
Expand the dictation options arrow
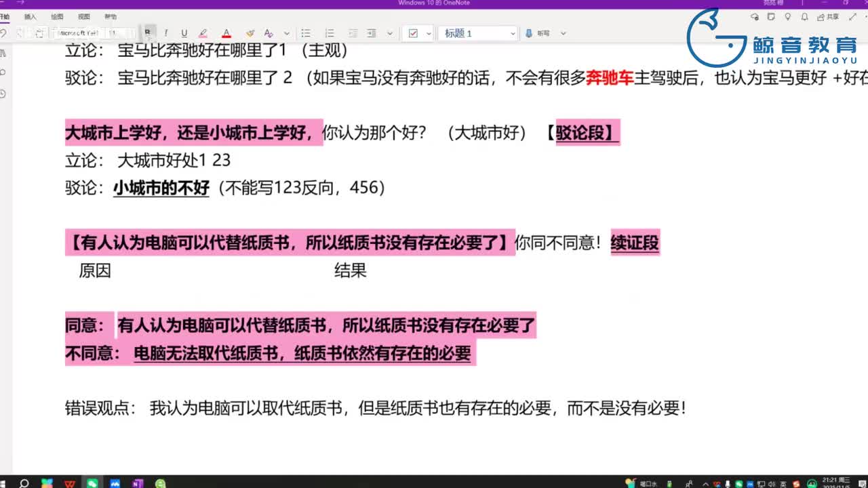(563, 33)
